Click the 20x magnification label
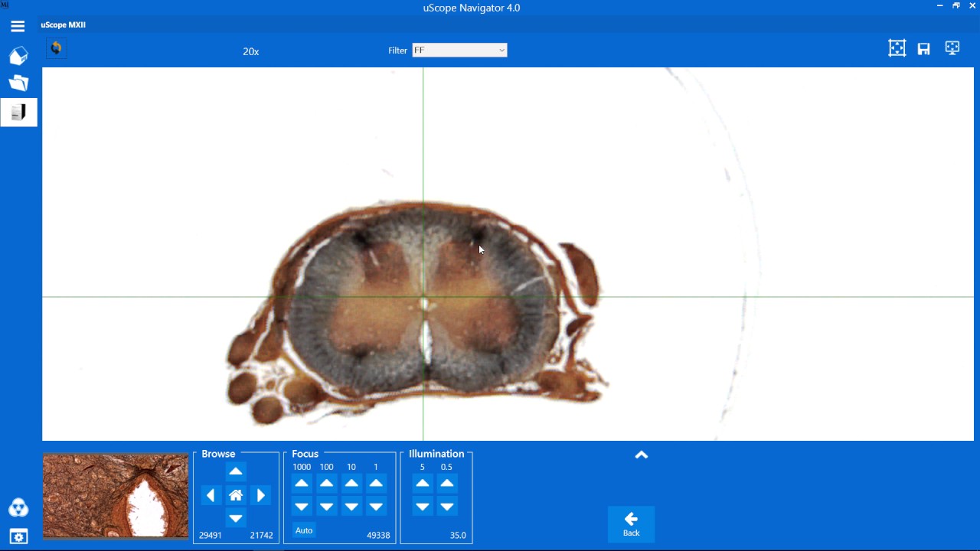This screenshot has height=551, width=980. (251, 51)
